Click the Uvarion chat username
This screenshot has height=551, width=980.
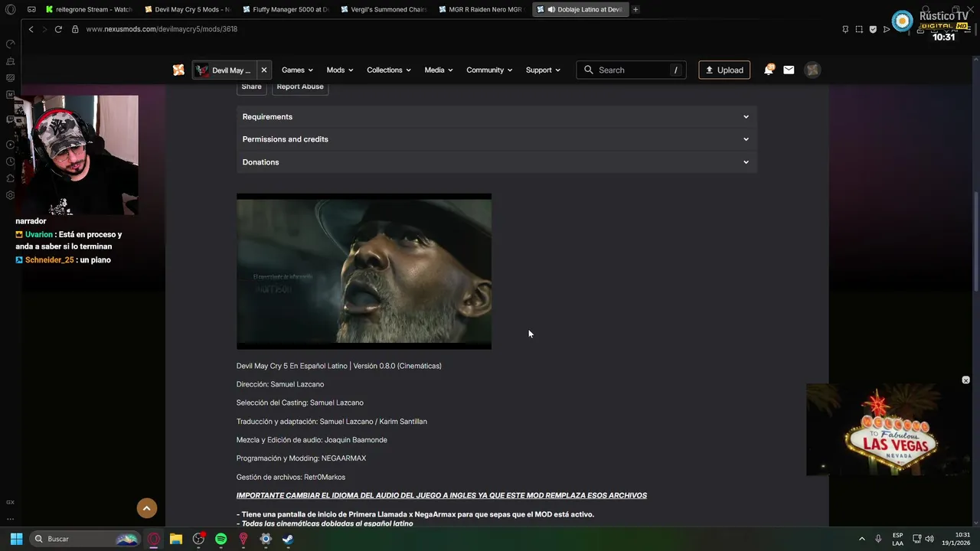pos(39,234)
